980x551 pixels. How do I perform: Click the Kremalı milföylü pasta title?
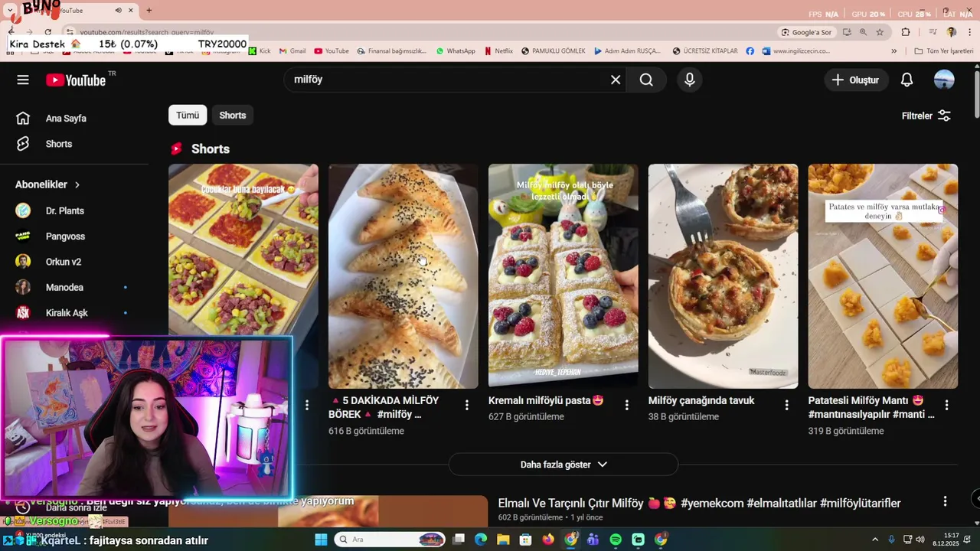(546, 400)
